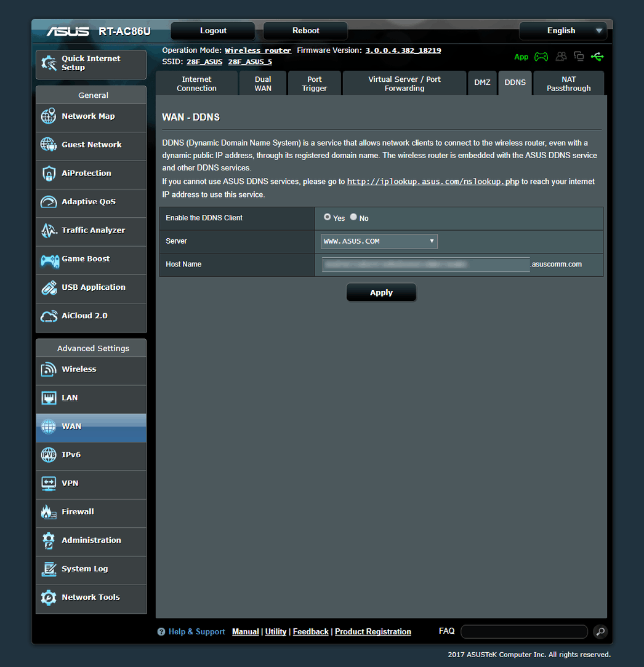Image resolution: width=644 pixels, height=667 pixels.
Task: Open the Manual link in footer
Action: tap(245, 632)
